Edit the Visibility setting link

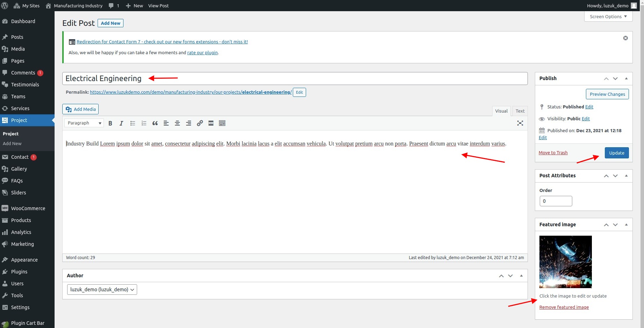(x=586, y=119)
